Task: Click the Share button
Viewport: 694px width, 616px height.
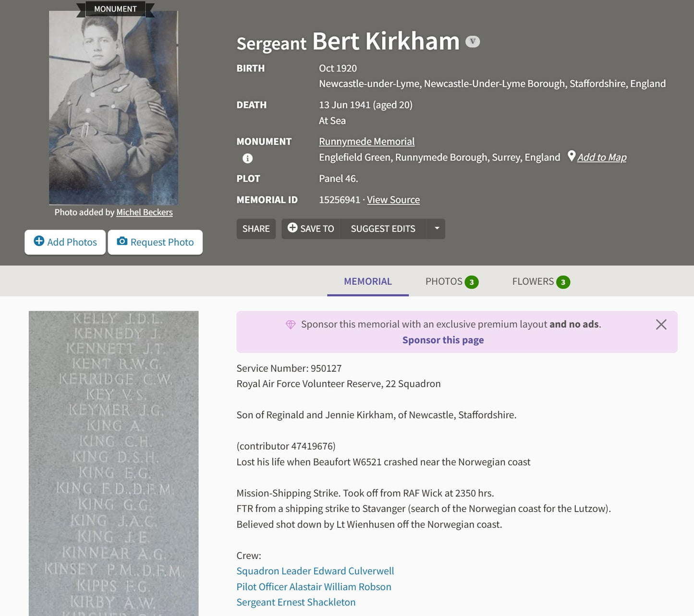Action: [256, 229]
